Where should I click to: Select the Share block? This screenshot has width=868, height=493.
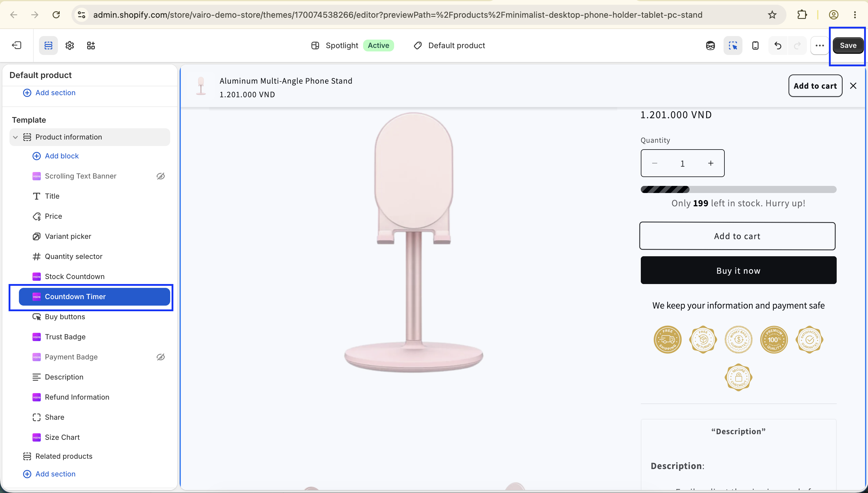click(95, 417)
